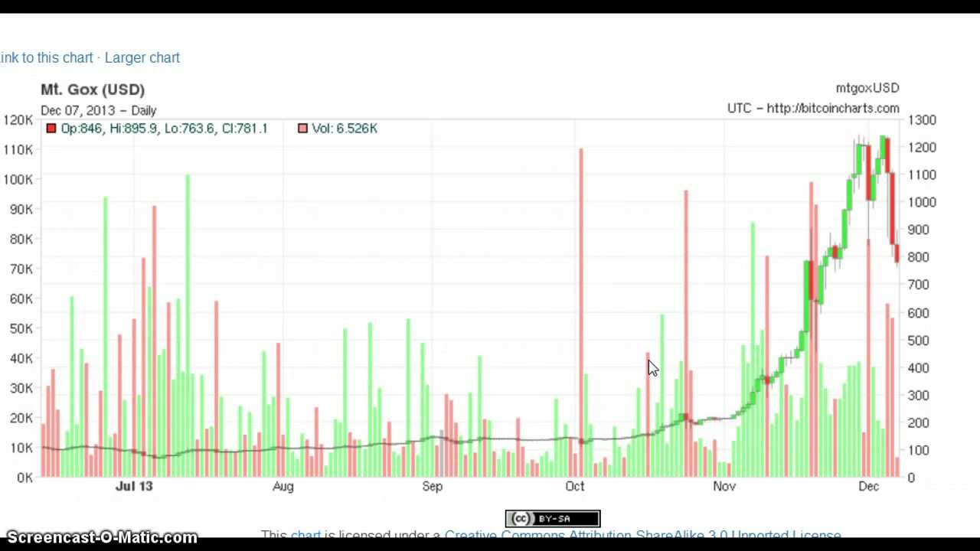Viewport: 980px width, 551px height.
Task: Click the 'Dec 07, 2013 – Daily' date text
Action: [98, 110]
